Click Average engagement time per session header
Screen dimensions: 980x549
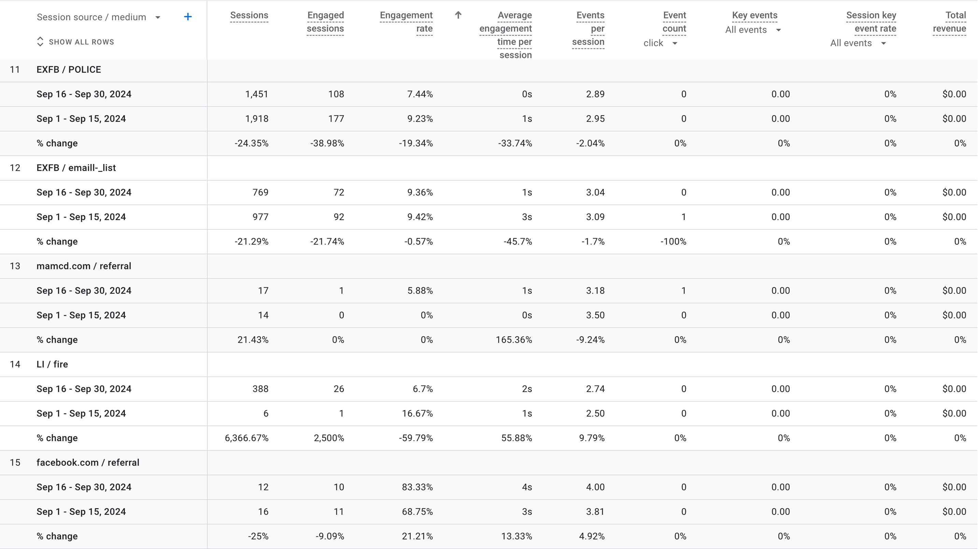coord(506,35)
